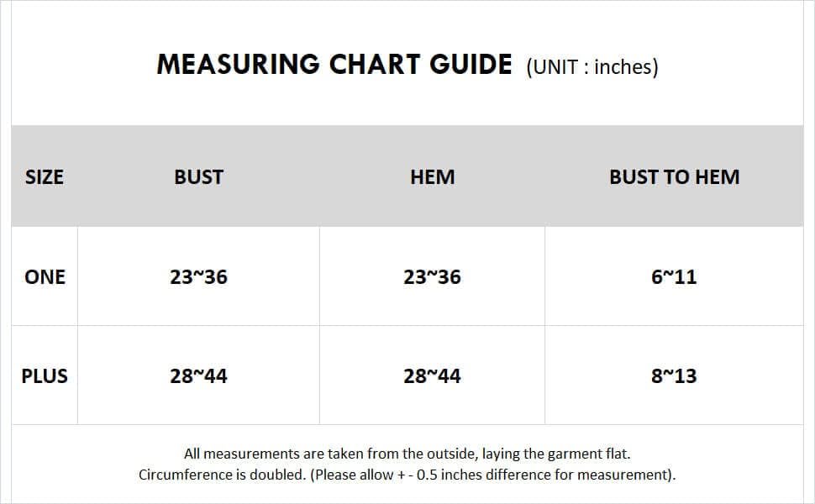
Task: Select the 28~44 bust value for PLUS size
Action: 198,376
